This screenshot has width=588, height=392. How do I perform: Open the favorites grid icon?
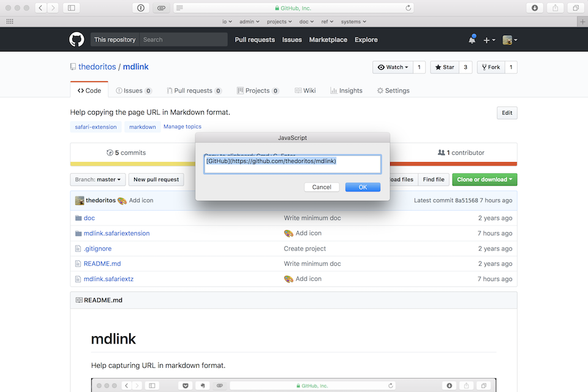(x=10, y=21)
